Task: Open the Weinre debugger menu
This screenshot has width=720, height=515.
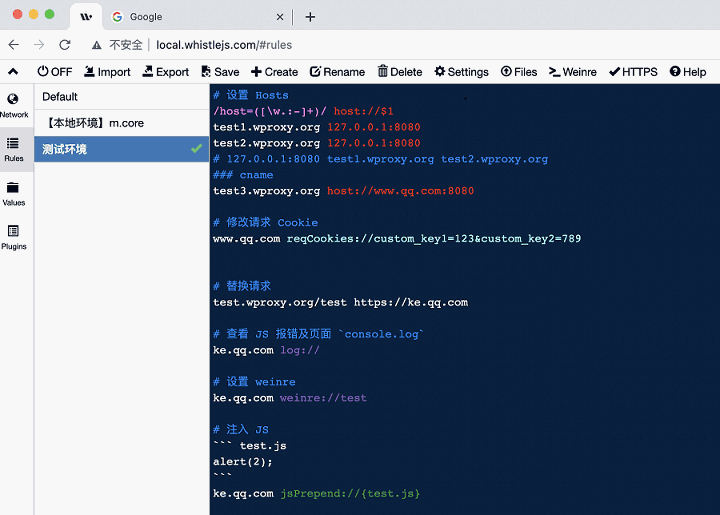Action: (573, 72)
